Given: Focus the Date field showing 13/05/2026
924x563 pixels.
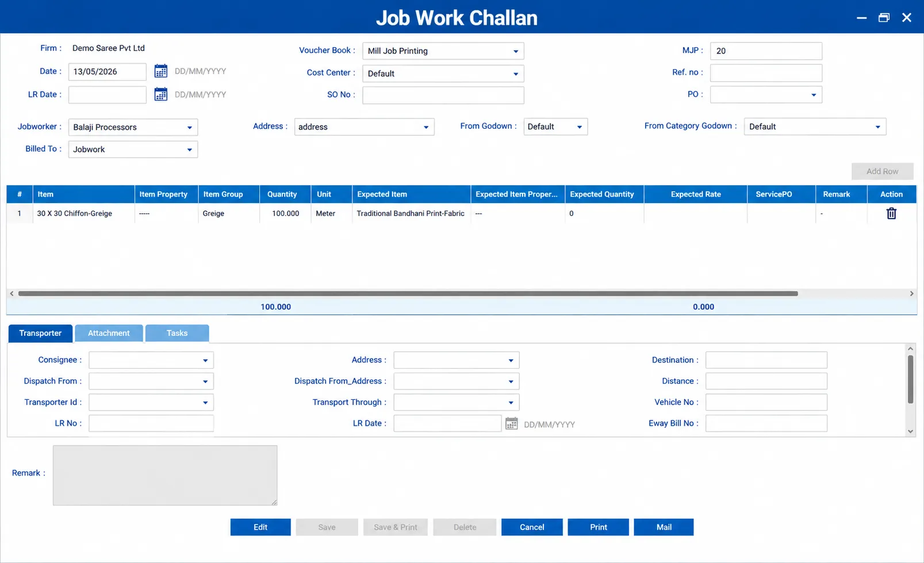Looking at the screenshot, I should [x=107, y=72].
